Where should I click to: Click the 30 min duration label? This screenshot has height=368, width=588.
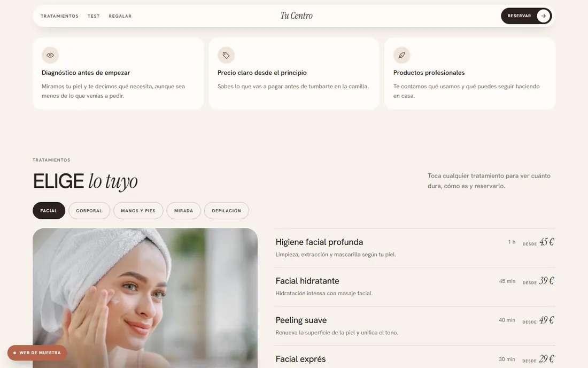pyautogui.click(x=507, y=359)
